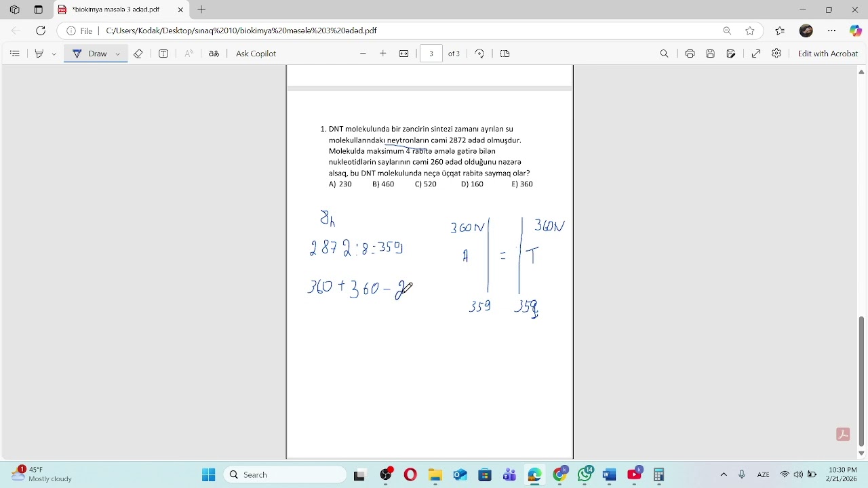This screenshot has width=868, height=488.
Task: Open the browser profile avatar
Action: pos(806,30)
